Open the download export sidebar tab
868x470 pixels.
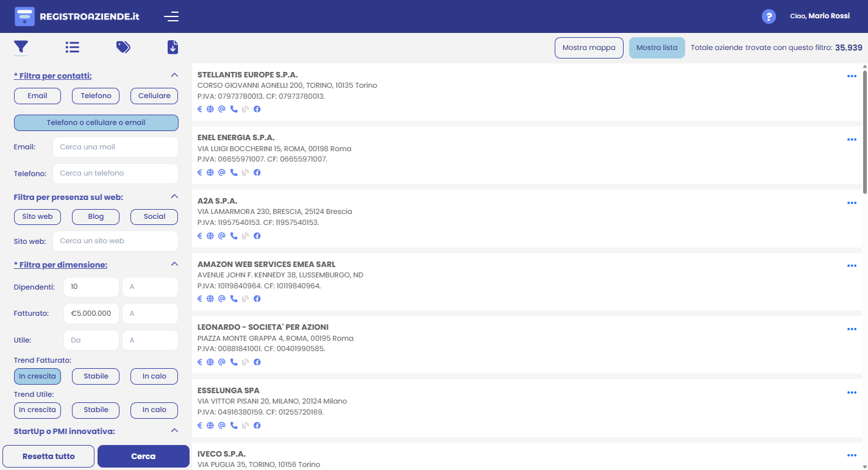pyautogui.click(x=173, y=47)
